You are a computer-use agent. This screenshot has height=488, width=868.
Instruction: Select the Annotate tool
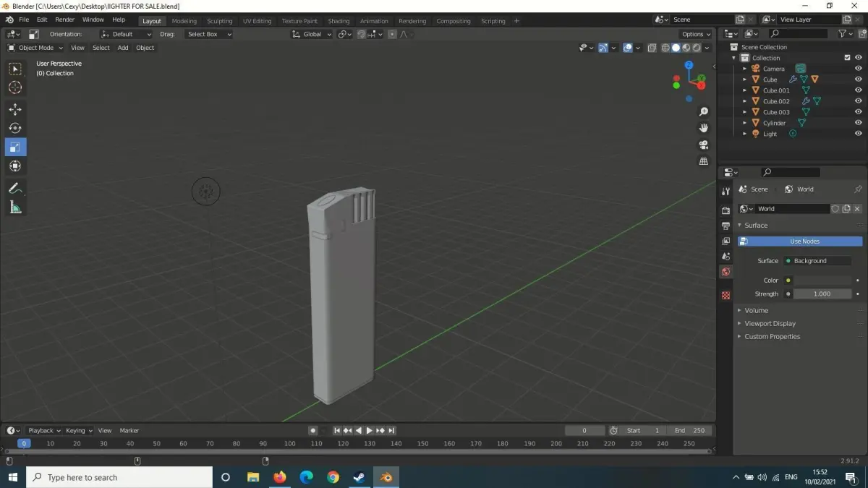coord(15,188)
